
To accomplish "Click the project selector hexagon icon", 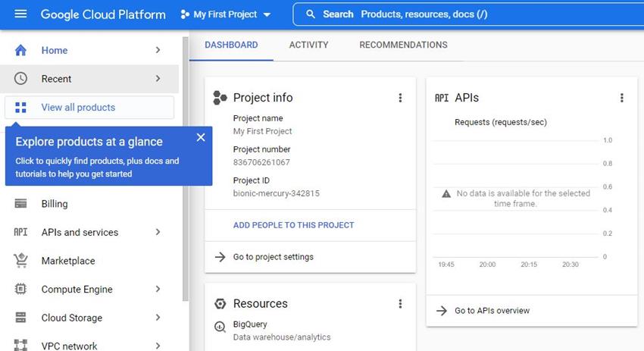I will tap(185, 14).
